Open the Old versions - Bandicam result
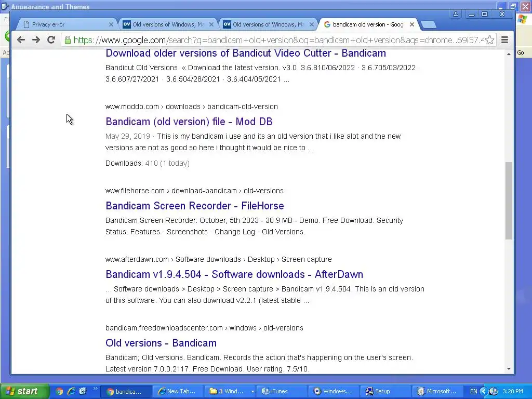 coord(161,343)
